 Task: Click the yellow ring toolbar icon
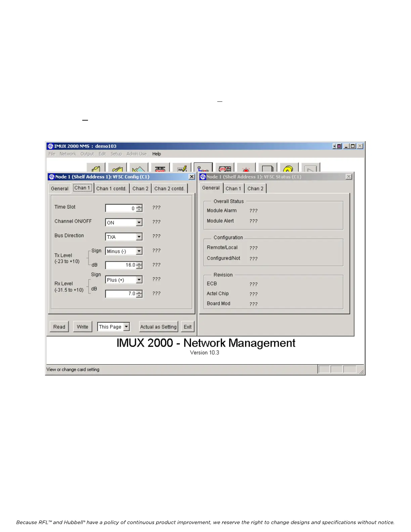(289, 168)
